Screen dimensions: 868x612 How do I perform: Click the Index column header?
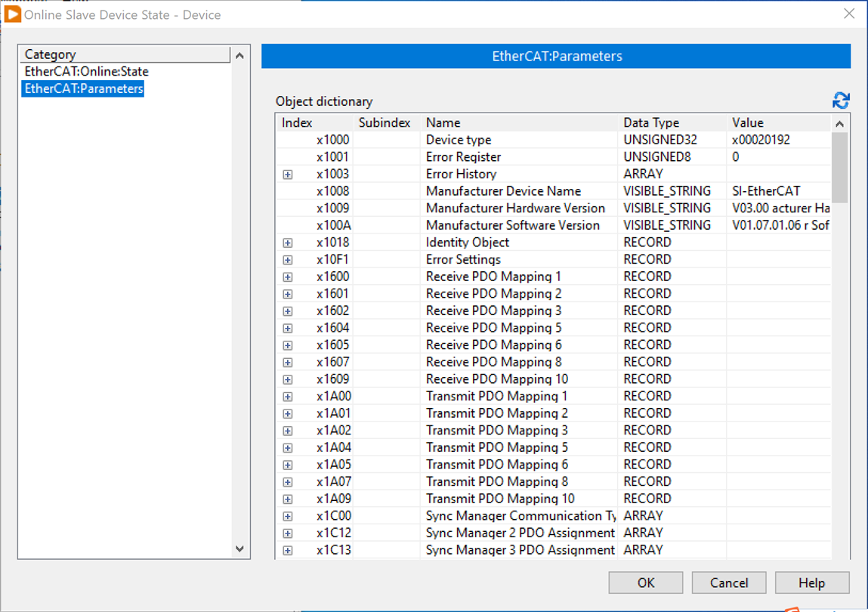(314, 122)
